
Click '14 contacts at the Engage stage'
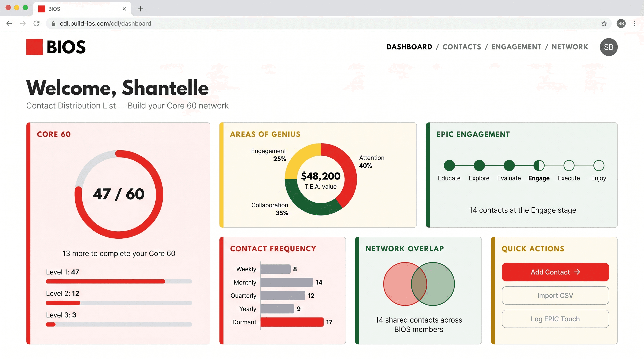[x=523, y=210]
